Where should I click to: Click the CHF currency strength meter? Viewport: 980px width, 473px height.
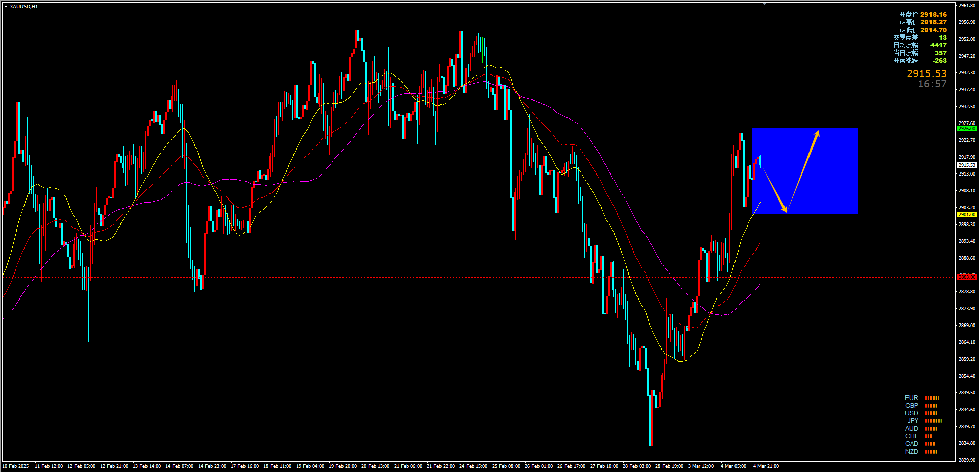tap(928, 436)
